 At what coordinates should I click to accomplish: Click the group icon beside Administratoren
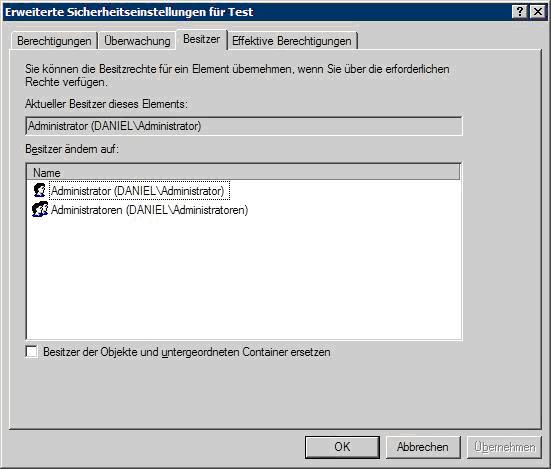(40, 209)
